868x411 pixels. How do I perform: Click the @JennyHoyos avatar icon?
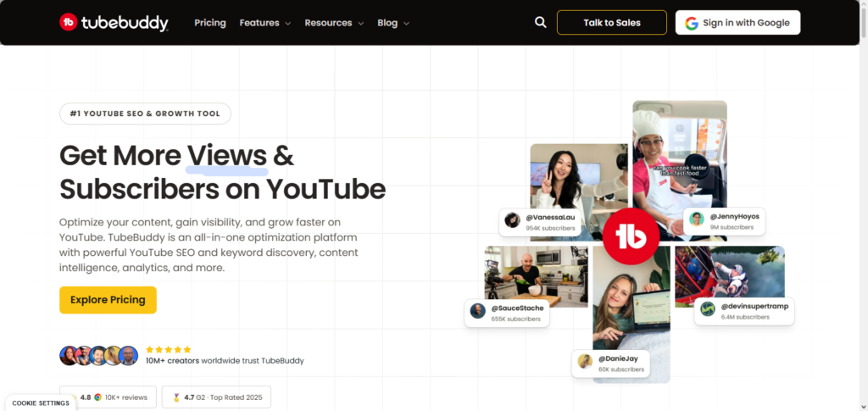pyautogui.click(x=697, y=219)
